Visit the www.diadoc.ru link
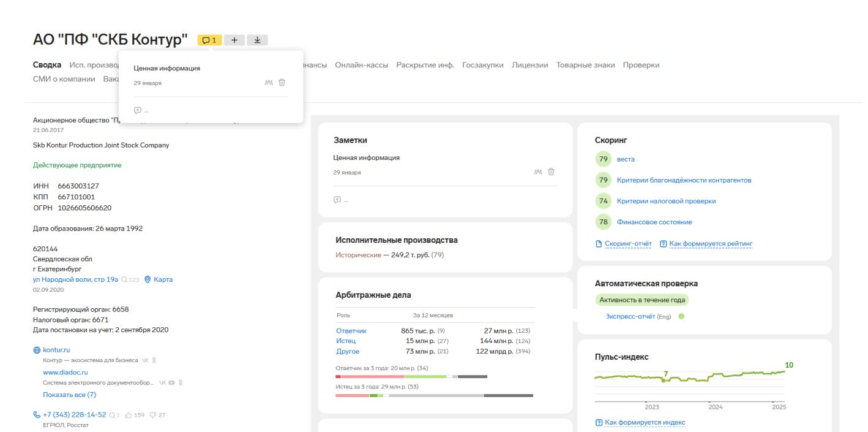Image resolution: width=868 pixels, height=432 pixels. click(x=65, y=372)
